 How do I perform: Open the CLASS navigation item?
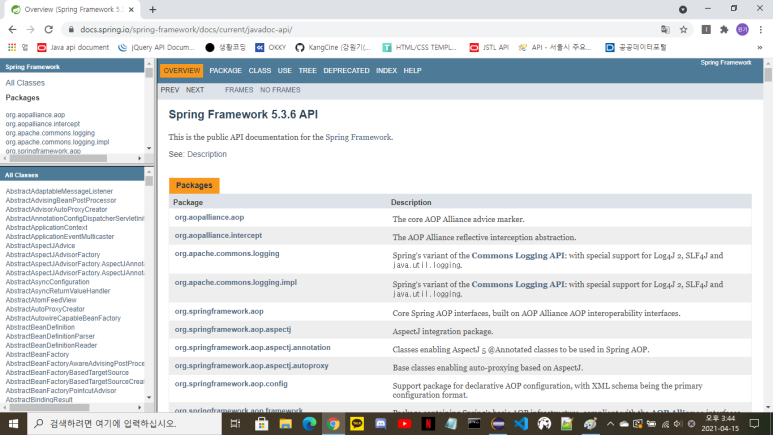coord(260,71)
